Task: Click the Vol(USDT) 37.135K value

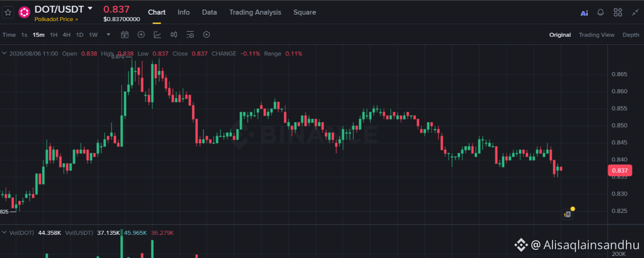Action: click(x=109, y=232)
